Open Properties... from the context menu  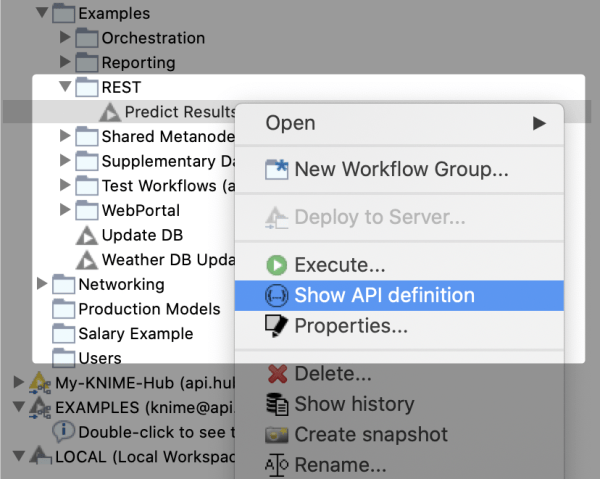tap(399, 326)
